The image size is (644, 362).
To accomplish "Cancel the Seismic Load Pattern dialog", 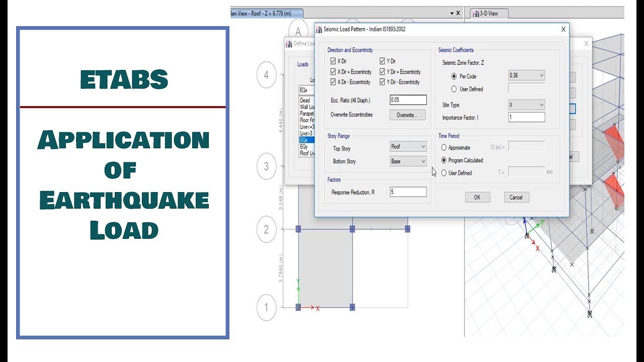I will point(516,197).
